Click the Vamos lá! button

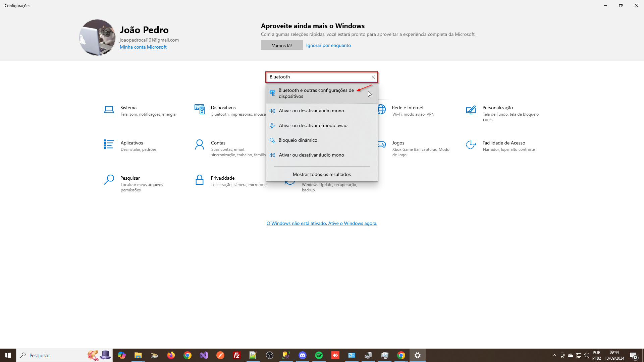[x=282, y=45]
